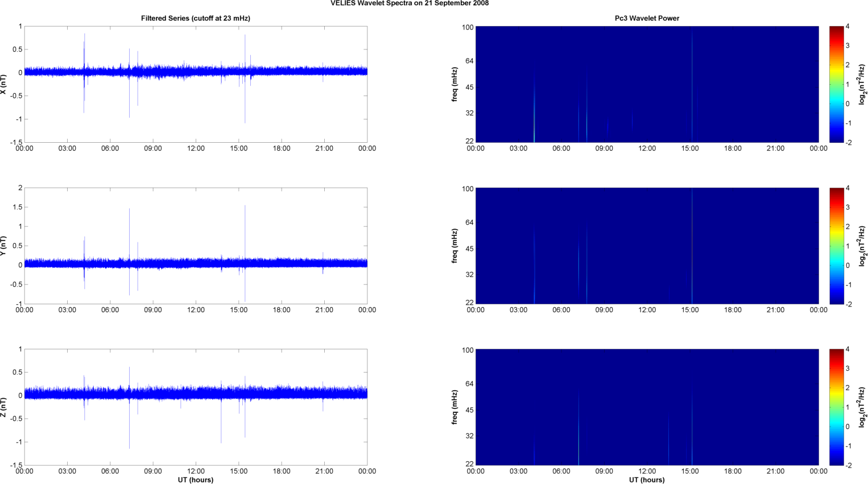Click the 100 frequency tick of middle wavelet plot
Viewport: 868px width, 484px height.
(468, 189)
